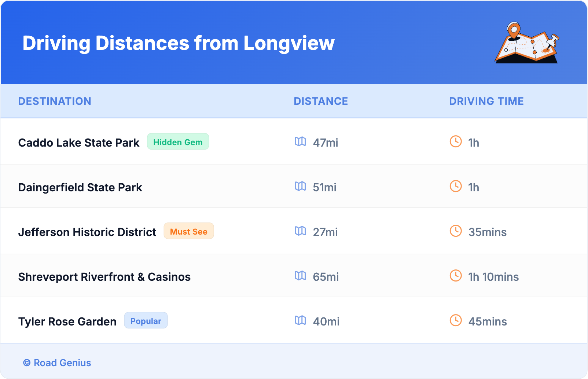Click map icon next to 27mi

pyautogui.click(x=300, y=231)
